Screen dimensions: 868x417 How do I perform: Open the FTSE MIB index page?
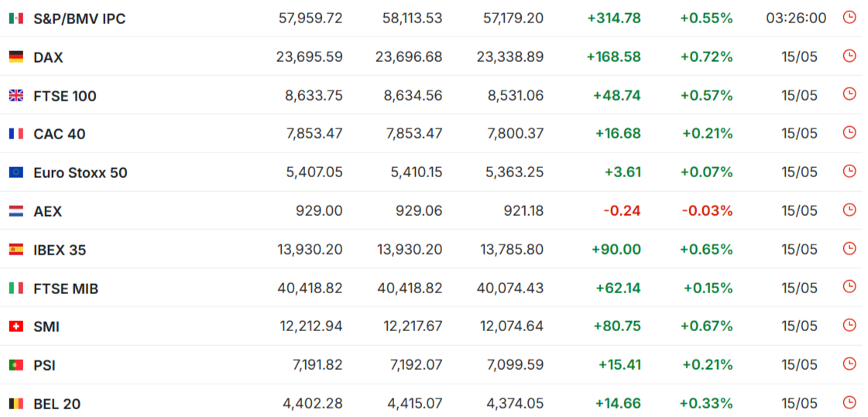point(66,289)
